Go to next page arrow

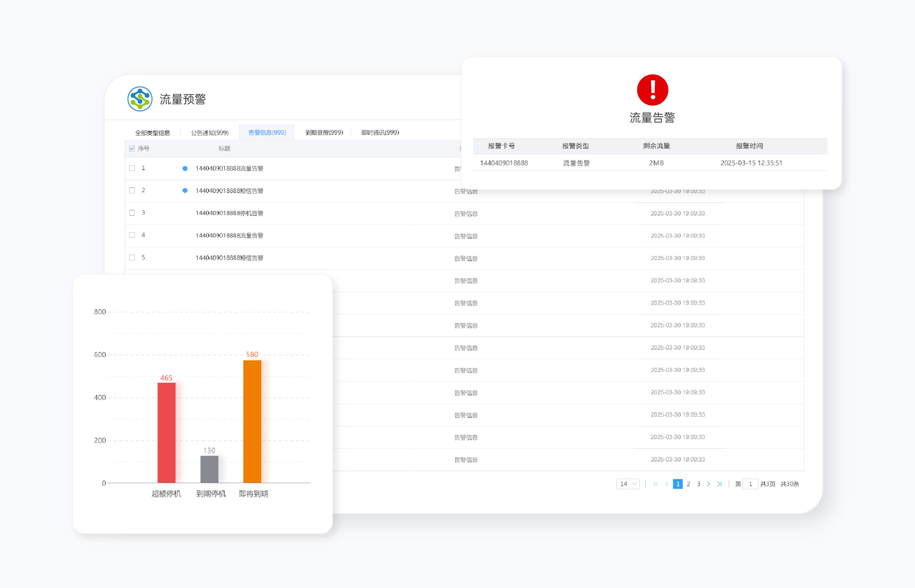pos(708,484)
